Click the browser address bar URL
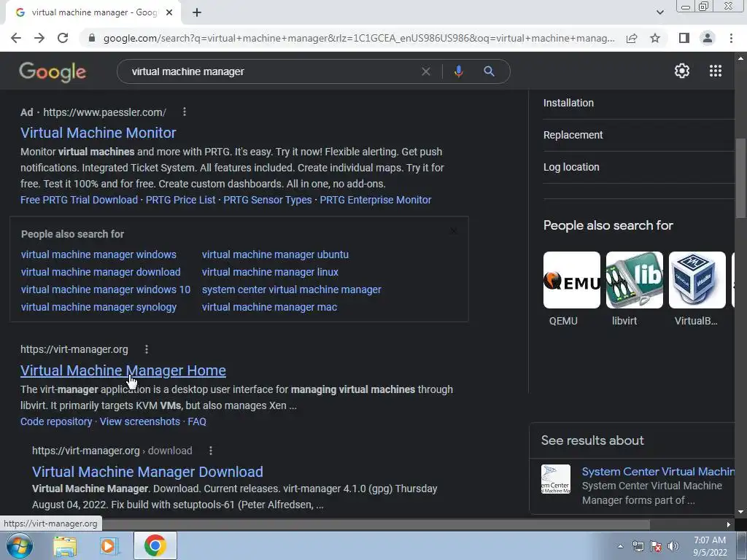Viewport: 747px width, 560px height. click(x=359, y=38)
